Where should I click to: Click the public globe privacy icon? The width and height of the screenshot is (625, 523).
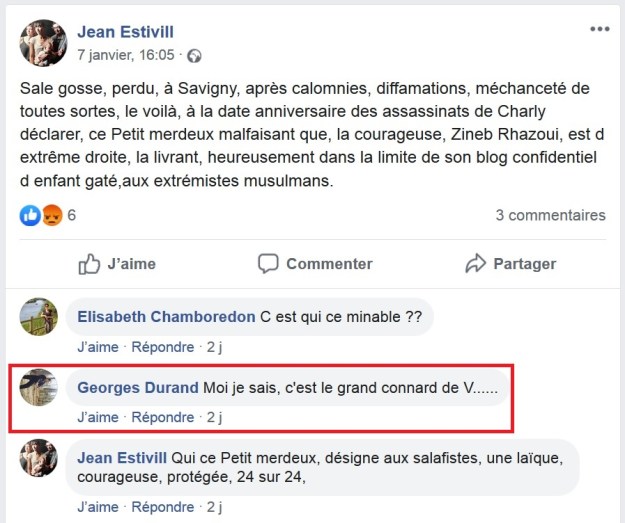[x=195, y=56]
